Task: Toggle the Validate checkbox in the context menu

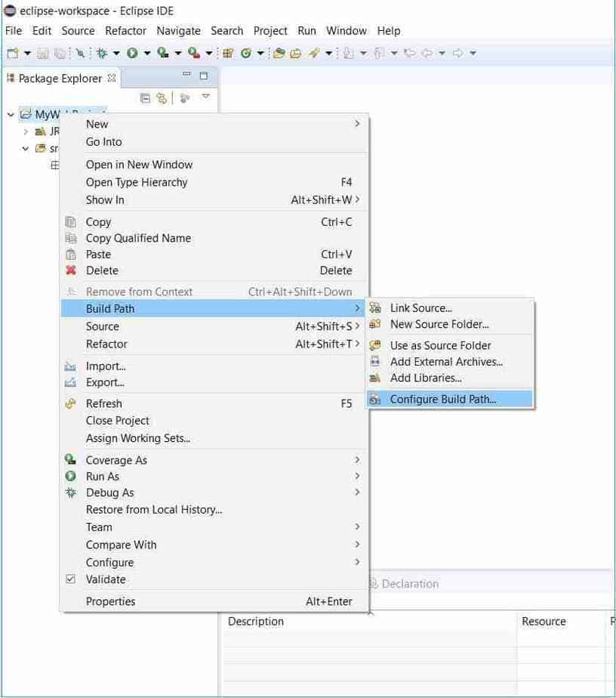Action: click(72, 579)
